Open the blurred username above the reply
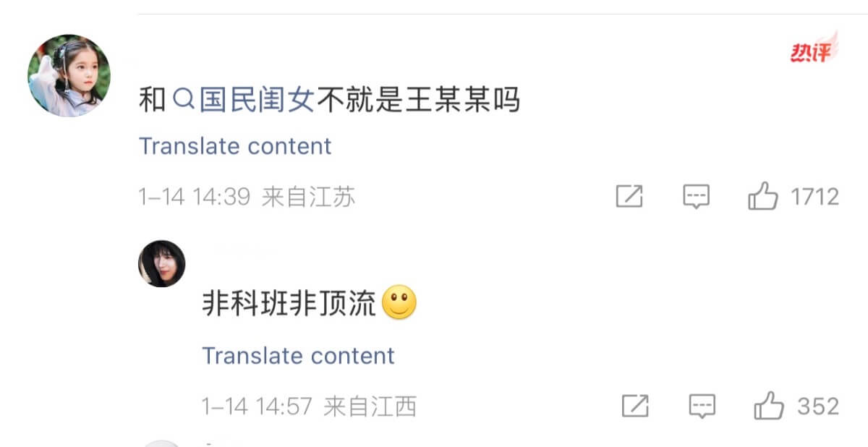This screenshot has height=447, width=868. coord(239,250)
